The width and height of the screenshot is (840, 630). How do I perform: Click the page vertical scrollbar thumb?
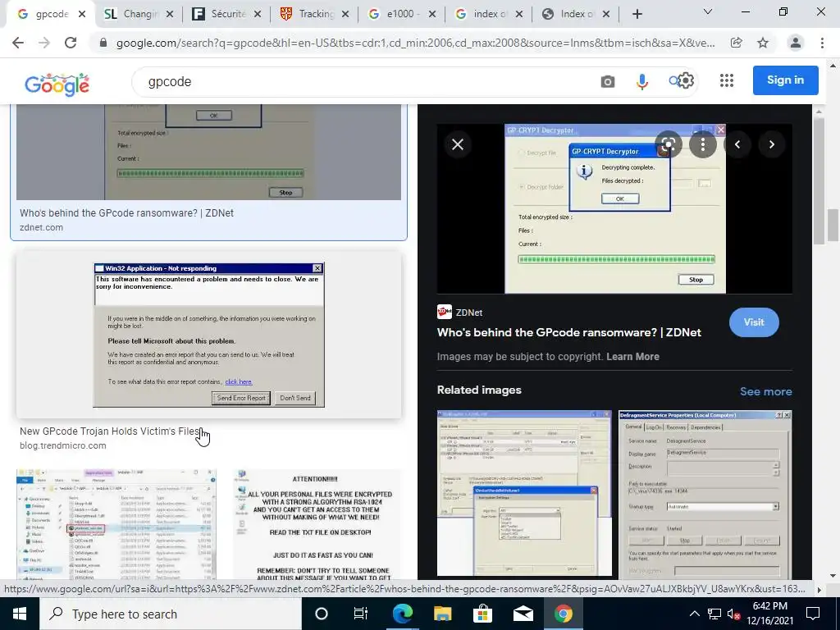833,226
